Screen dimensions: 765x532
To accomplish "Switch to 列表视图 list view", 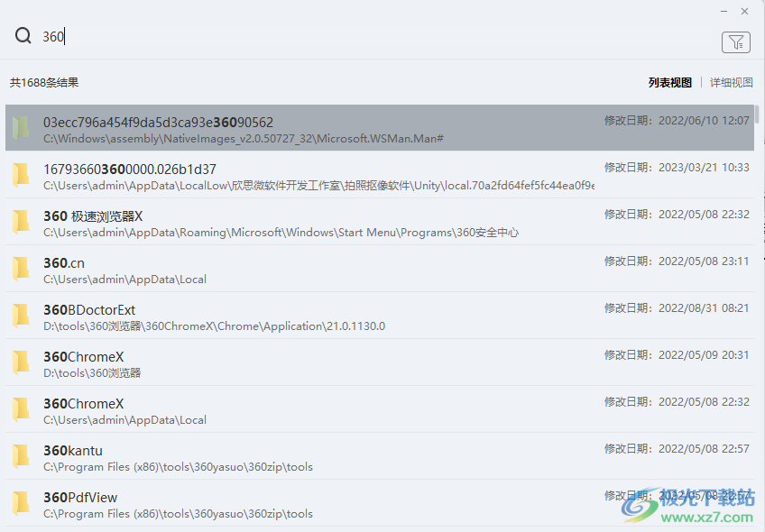I will [670, 82].
